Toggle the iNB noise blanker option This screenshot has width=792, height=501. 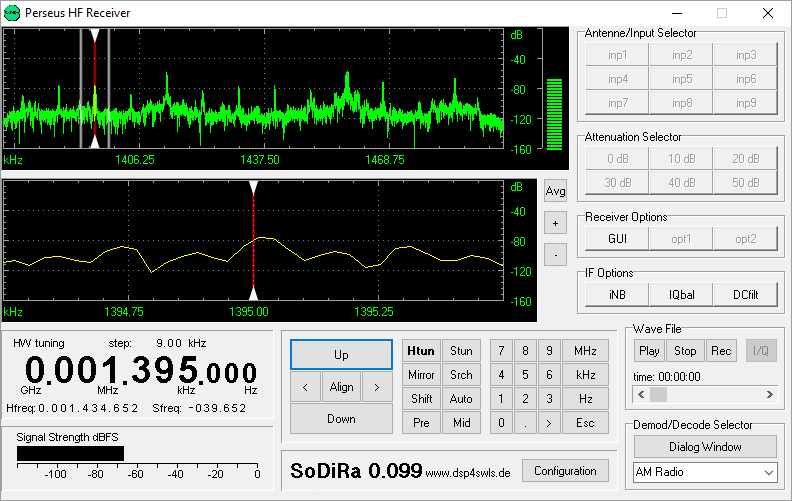pos(617,294)
